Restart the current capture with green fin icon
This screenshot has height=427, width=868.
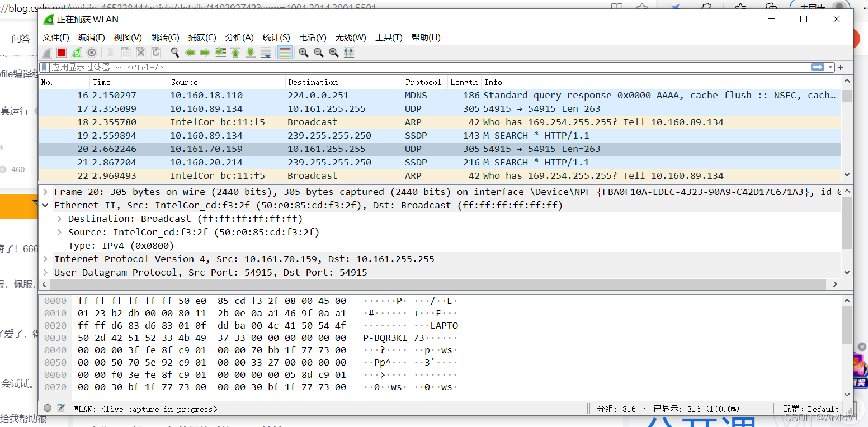coord(77,53)
